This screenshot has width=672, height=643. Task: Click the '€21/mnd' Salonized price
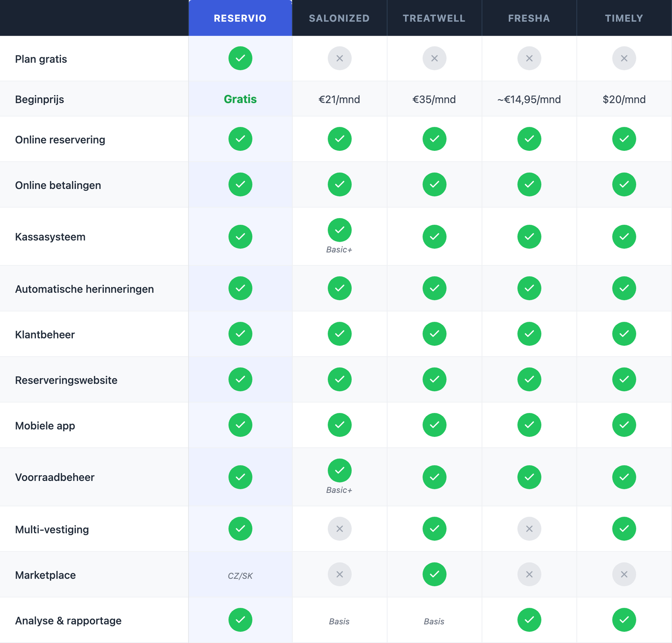pyautogui.click(x=339, y=99)
